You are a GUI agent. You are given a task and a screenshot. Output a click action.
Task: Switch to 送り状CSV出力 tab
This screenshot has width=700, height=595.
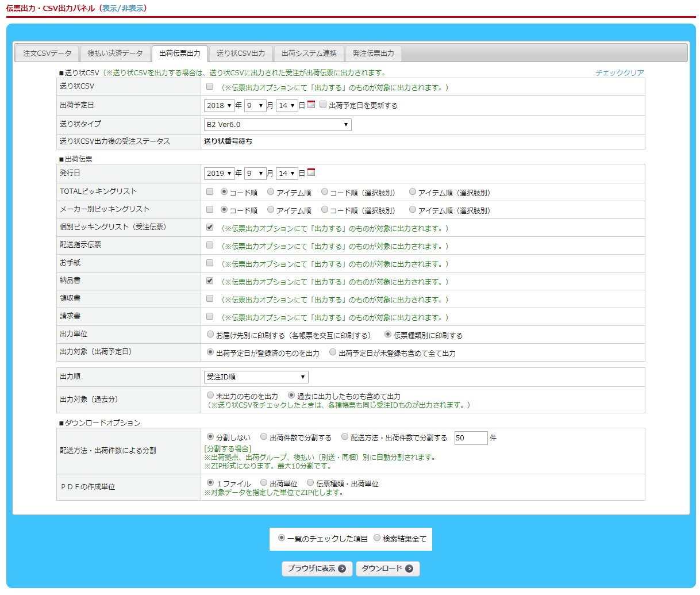[x=241, y=53]
